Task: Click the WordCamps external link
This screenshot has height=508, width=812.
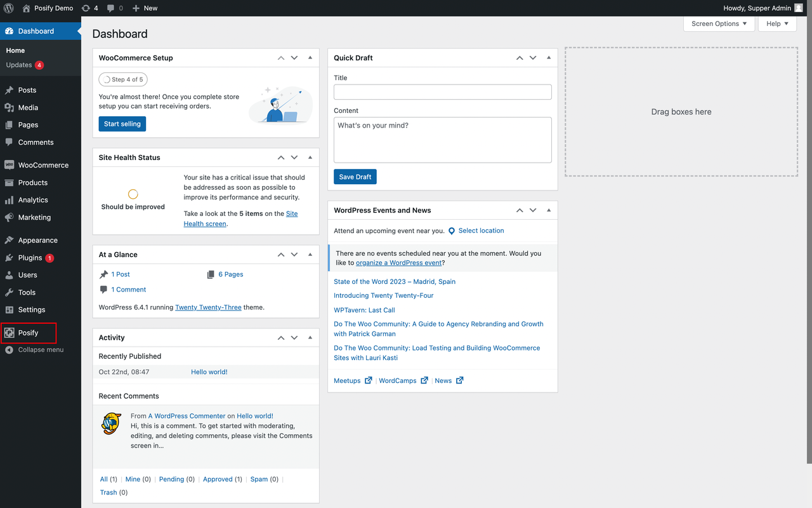Action: 403,381
